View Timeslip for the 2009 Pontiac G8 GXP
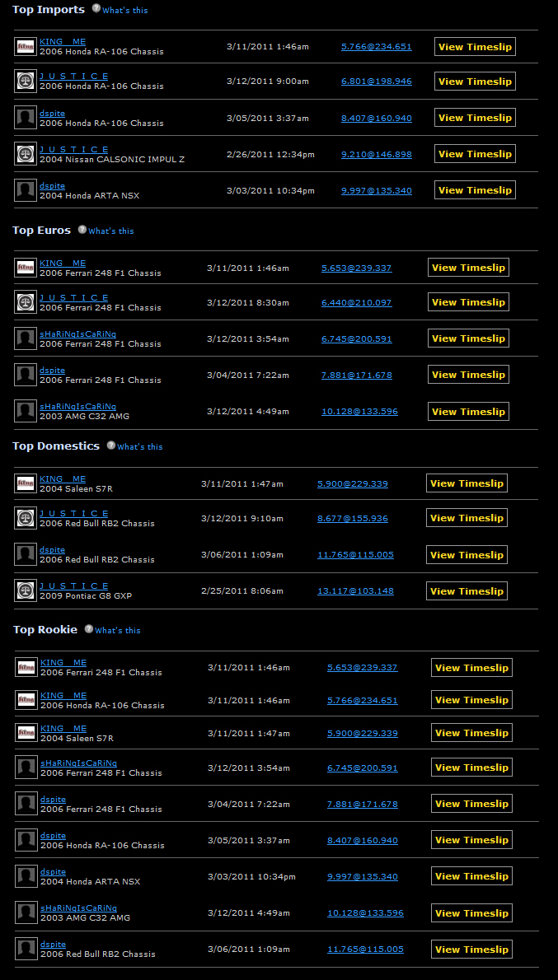The width and height of the screenshot is (558, 980). coord(467,591)
